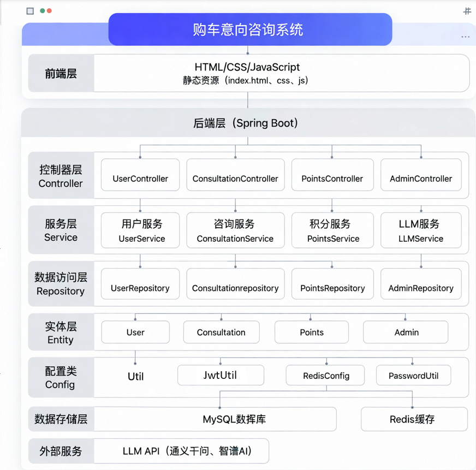Click the 静态资源 (index.html、css、js) line
476x470 pixels.
245,80
